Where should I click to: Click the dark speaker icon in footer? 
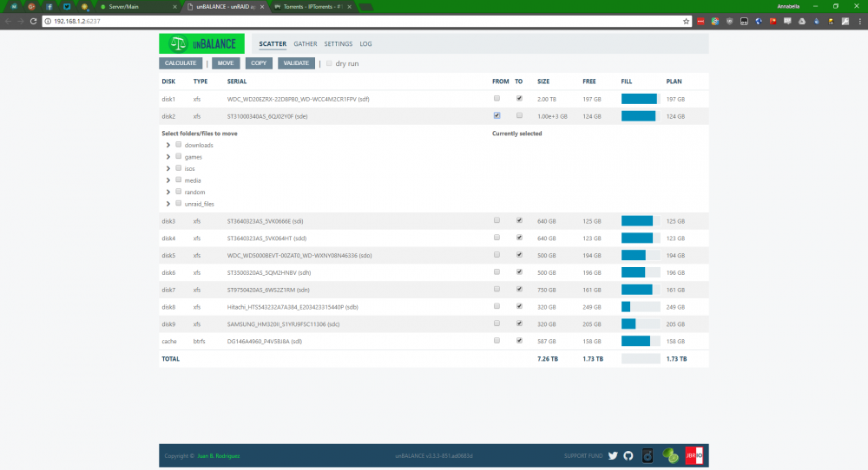point(648,455)
